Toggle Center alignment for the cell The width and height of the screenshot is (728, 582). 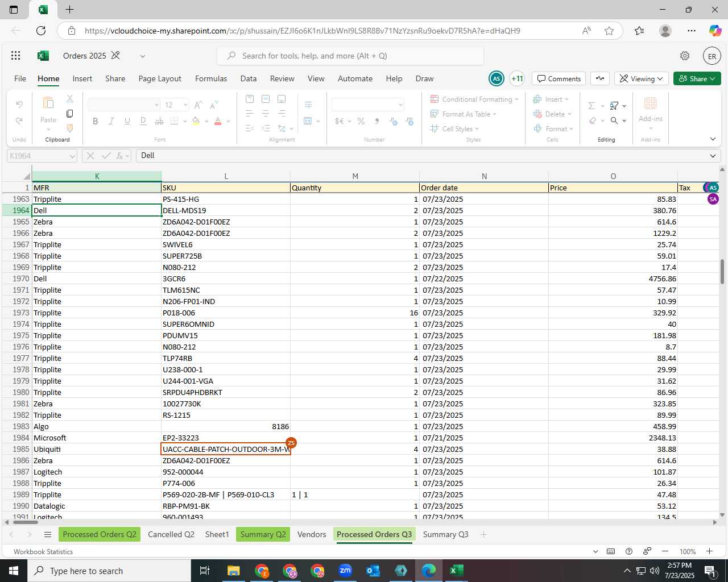click(x=265, y=114)
